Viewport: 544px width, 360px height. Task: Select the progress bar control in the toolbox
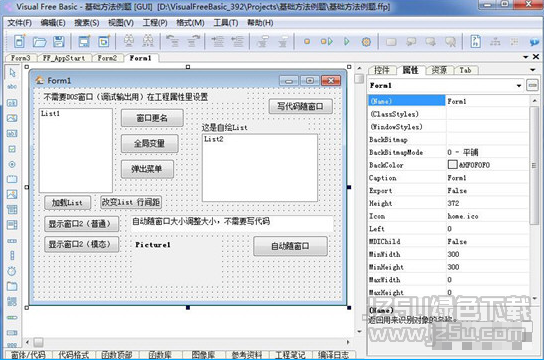pyautogui.click(x=12, y=317)
